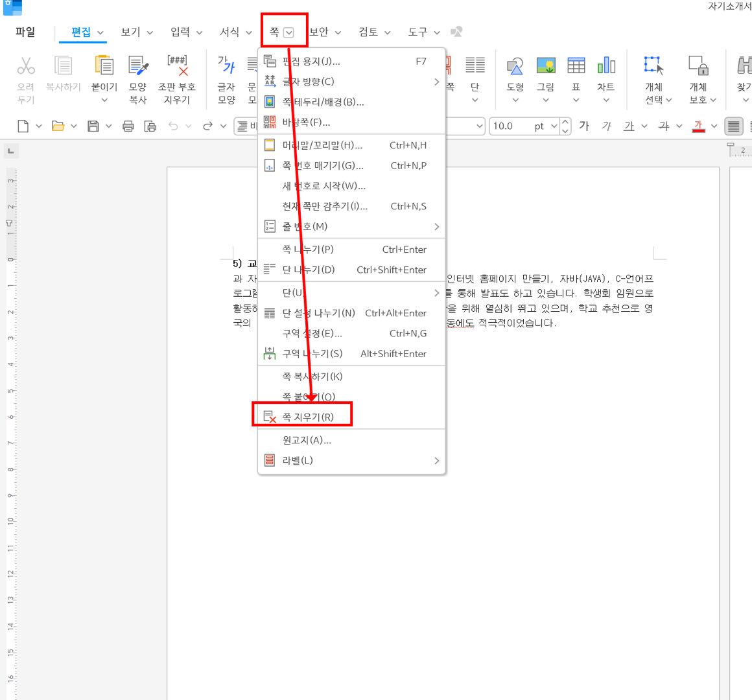This screenshot has height=700, width=752.
Task: Click the Object Protect (개체 보호) icon
Action: [698, 65]
